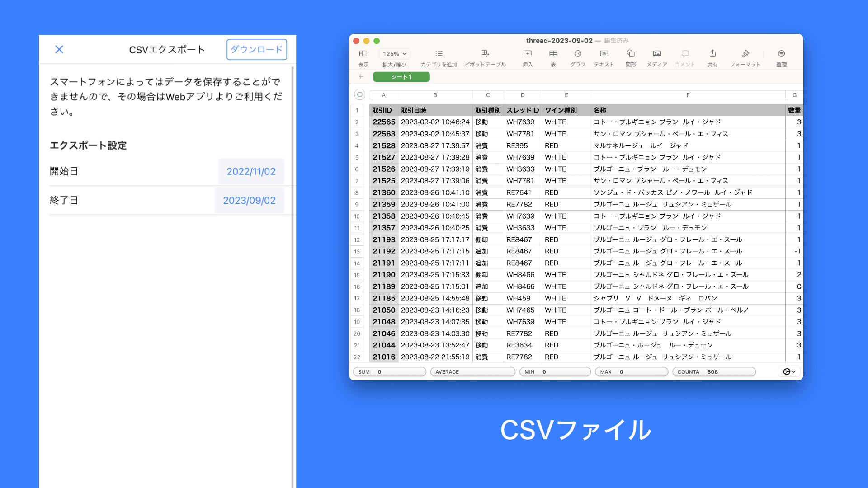Click the Media toolbar icon
Viewport: 868px width, 488px height.
pos(657,54)
